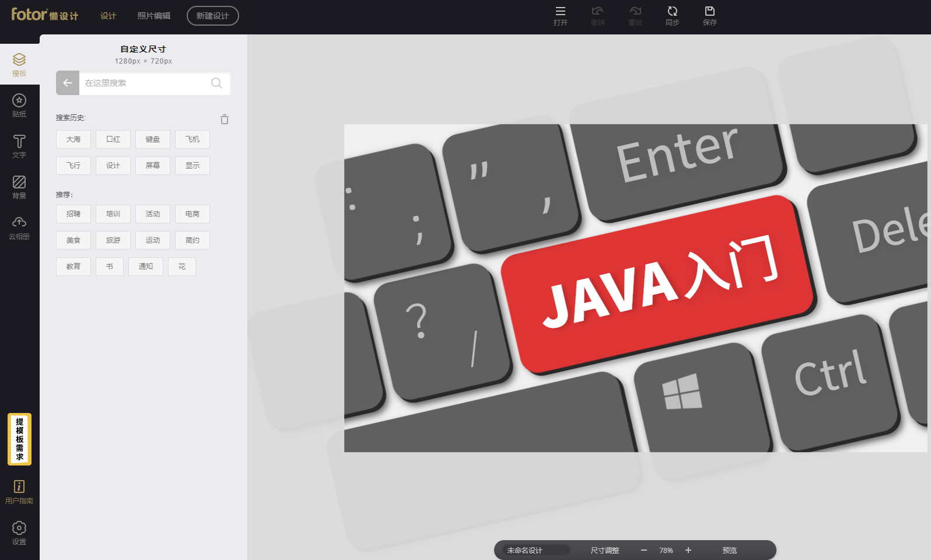Zoom out with the minus button
This screenshot has height=560, width=931.
point(644,550)
